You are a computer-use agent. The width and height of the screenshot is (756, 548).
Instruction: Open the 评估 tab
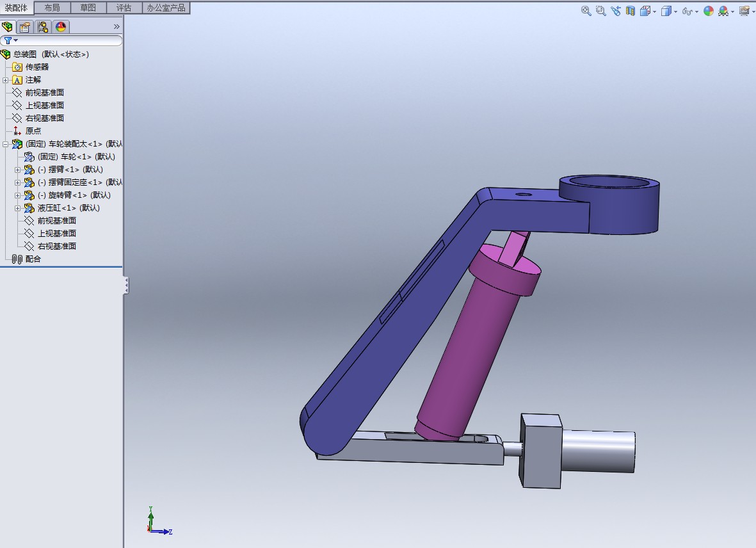click(124, 8)
